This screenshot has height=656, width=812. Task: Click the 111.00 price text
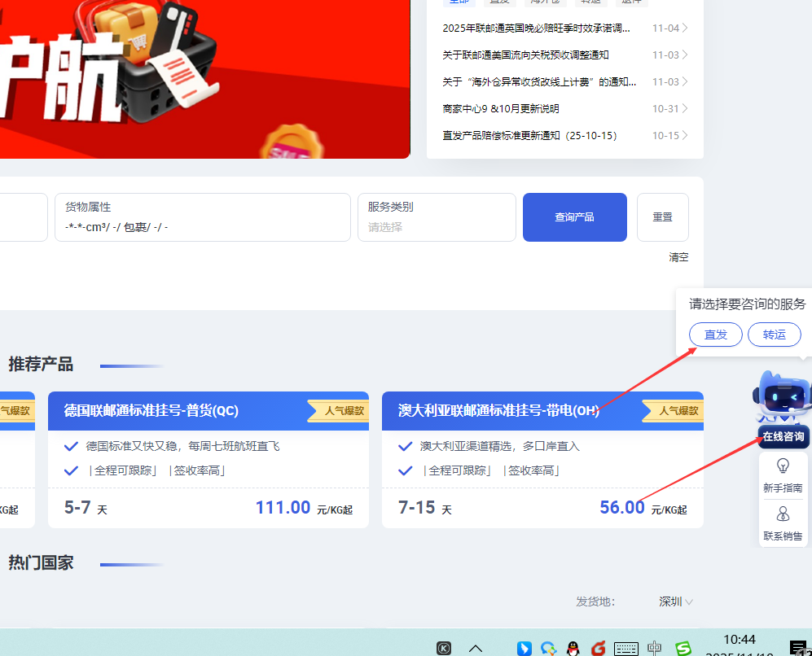(x=283, y=508)
